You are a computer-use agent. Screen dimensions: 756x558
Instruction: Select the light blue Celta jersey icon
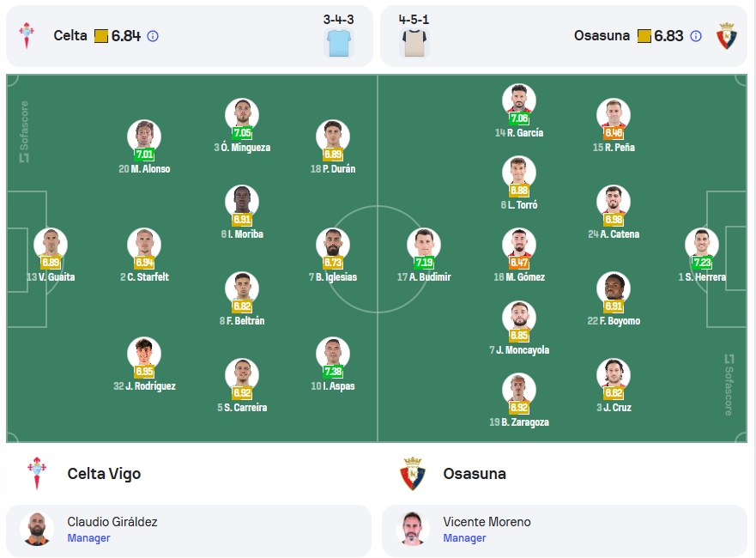pos(339,42)
